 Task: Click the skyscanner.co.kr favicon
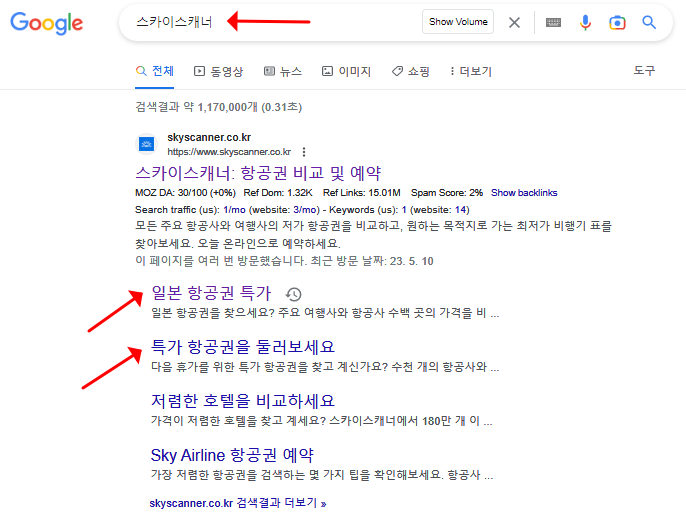147,144
